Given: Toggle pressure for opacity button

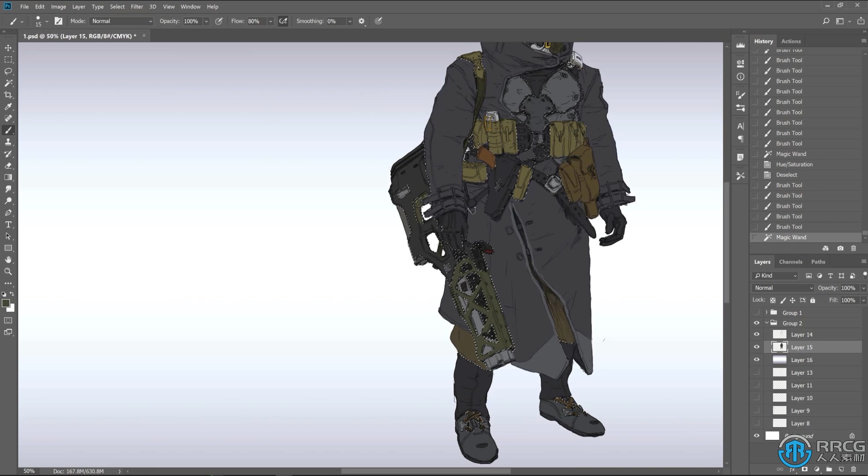Looking at the screenshot, I should click(x=219, y=21).
